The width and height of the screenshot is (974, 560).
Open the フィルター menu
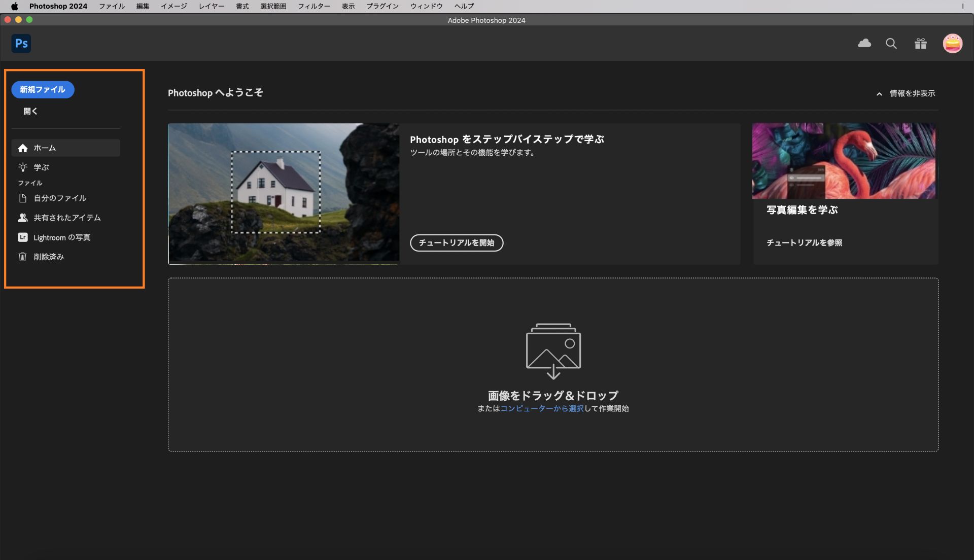pyautogui.click(x=315, y=6)
